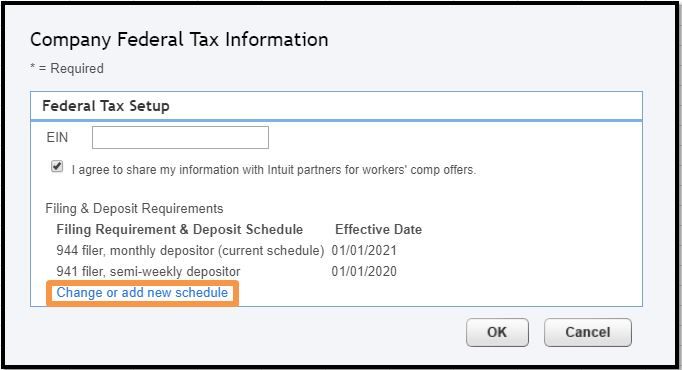Confirm with the OK button
The height and width of the screenshot is (370, 682).
point(497,332)
